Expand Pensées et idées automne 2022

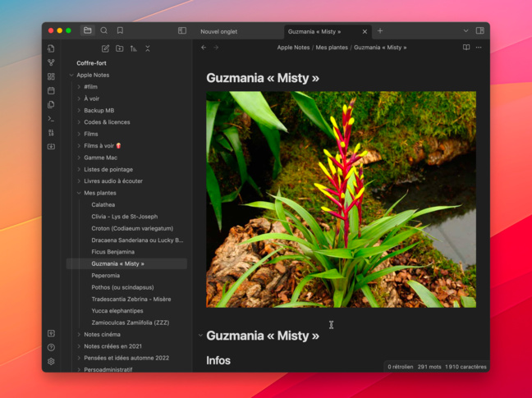coord(79,358)
